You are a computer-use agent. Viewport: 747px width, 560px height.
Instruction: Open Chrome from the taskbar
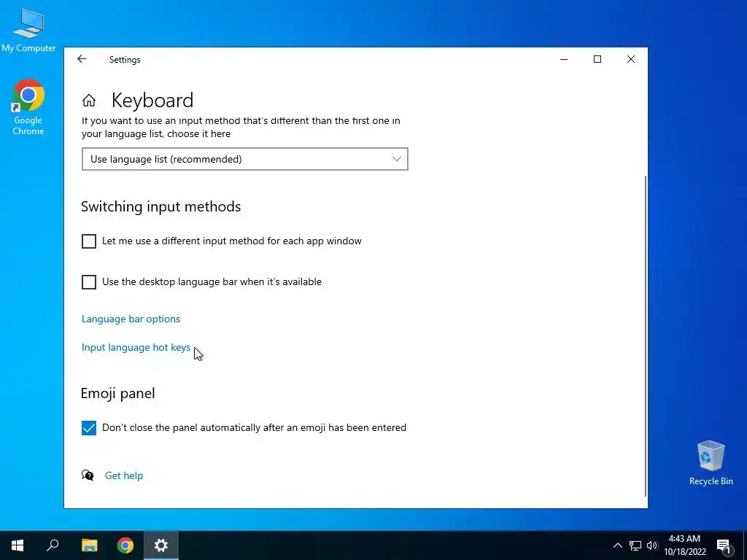pos(125,545)
